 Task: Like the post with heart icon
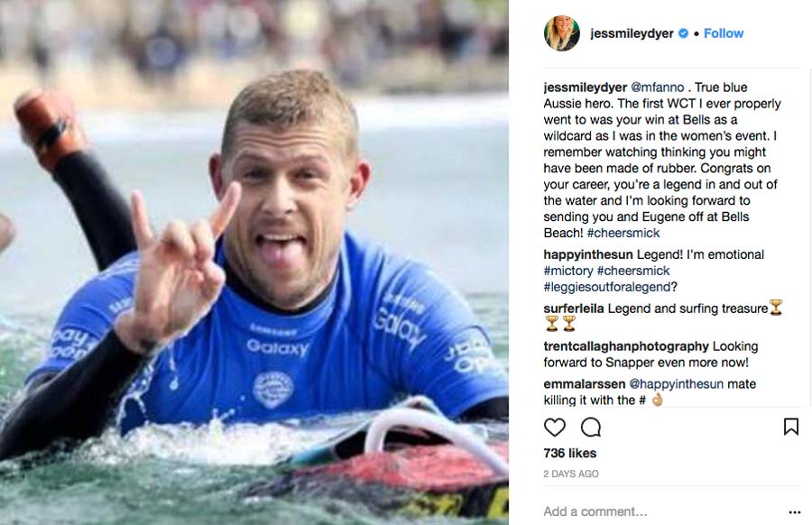coord(554,428)
